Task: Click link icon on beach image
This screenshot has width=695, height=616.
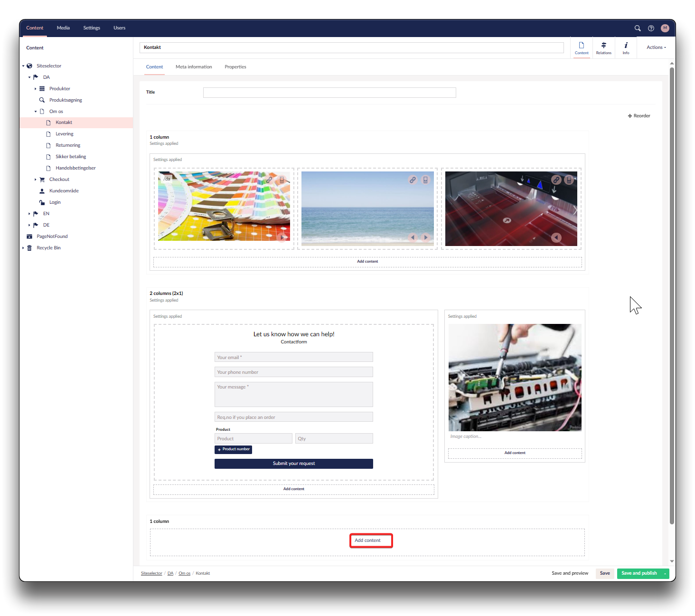Action: coord(413,180)
